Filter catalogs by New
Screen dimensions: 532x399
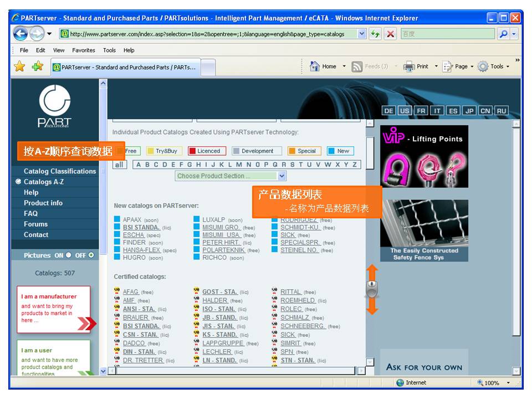[x=340, y=151]
